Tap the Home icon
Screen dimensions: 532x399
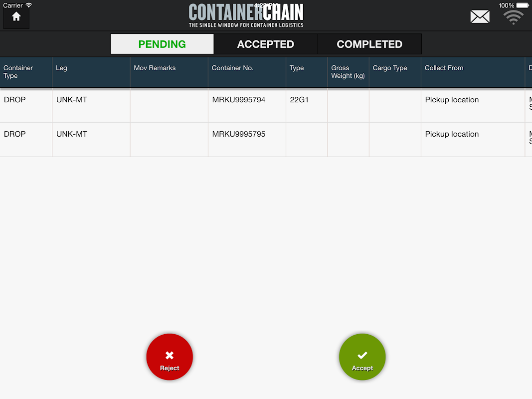coord(16,17)
